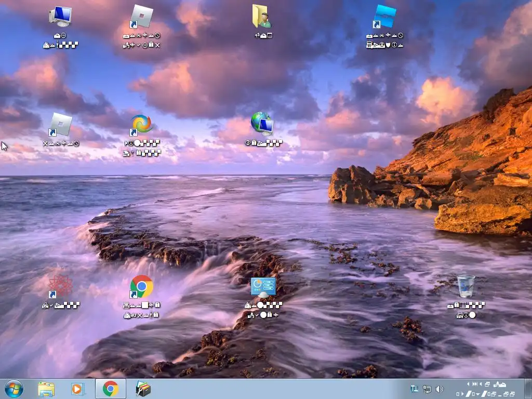
Task: Open the Windows Start menu orb
Action: click(x=14, y=389)
